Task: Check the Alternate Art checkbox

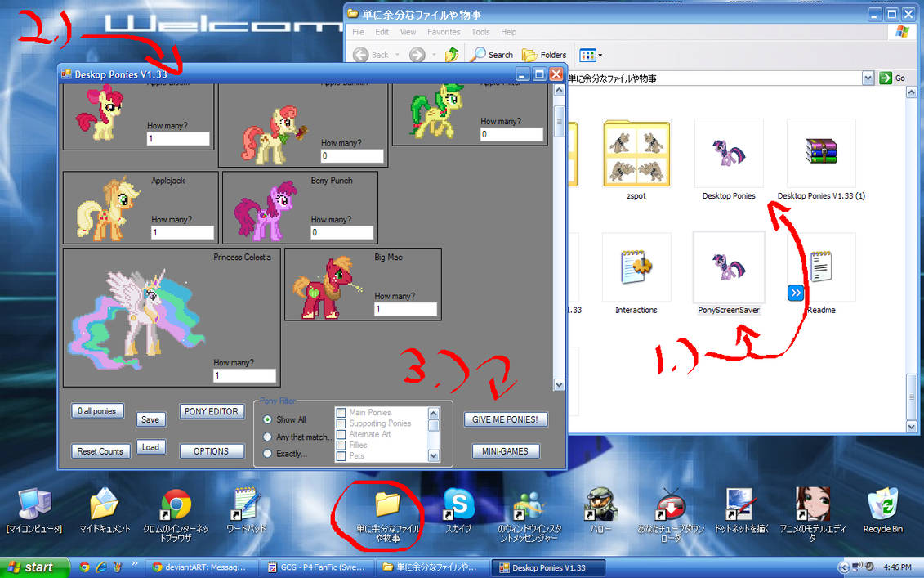Action: coord(341,434)
